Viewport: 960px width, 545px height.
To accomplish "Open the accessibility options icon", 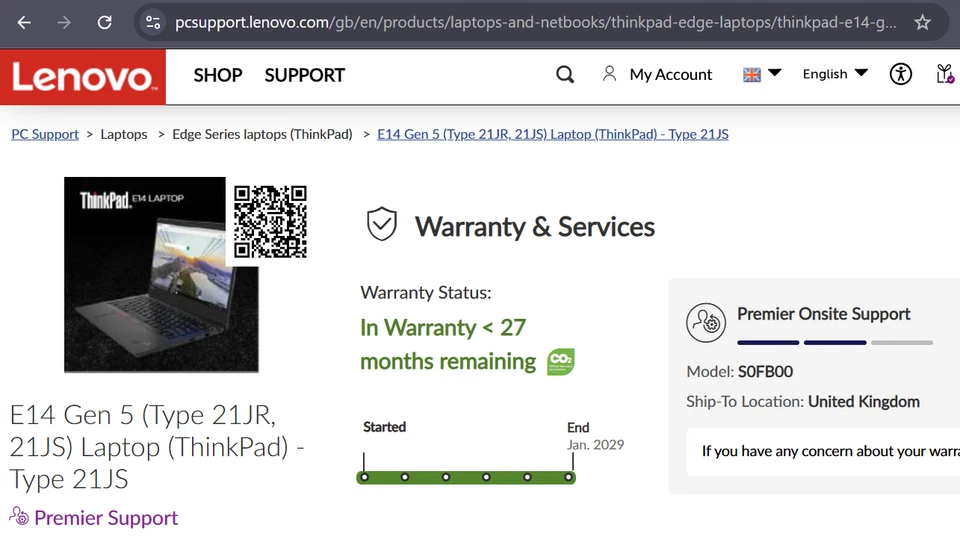I will pyautogui.click(x=901, y=74).
